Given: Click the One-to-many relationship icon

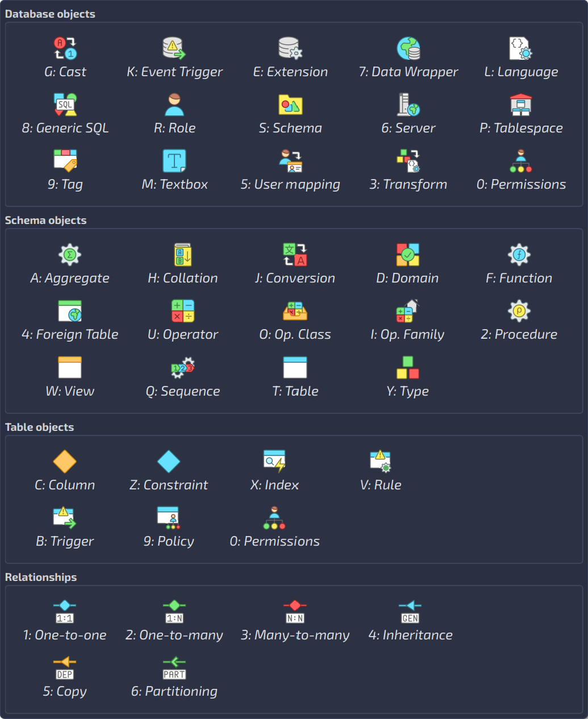Looking at the screenshot, I should coord(174,612).
